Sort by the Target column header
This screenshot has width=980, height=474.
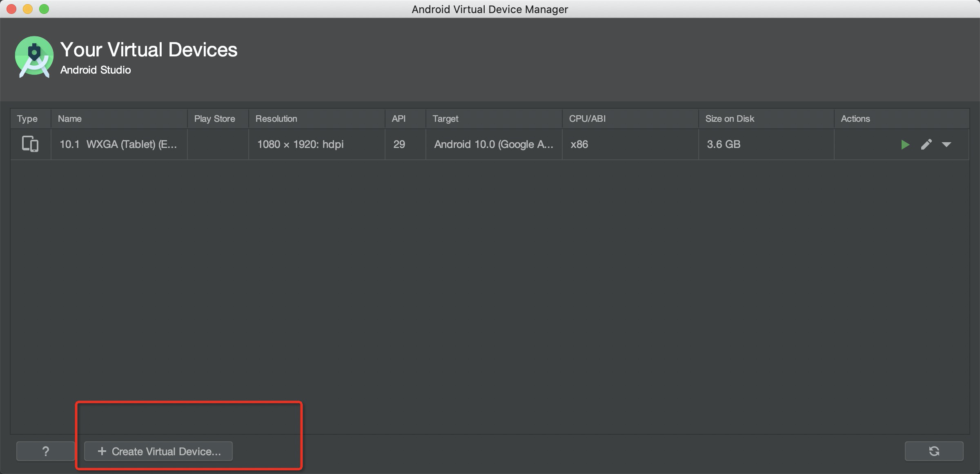pyautogui.click(x=494, y=118)
